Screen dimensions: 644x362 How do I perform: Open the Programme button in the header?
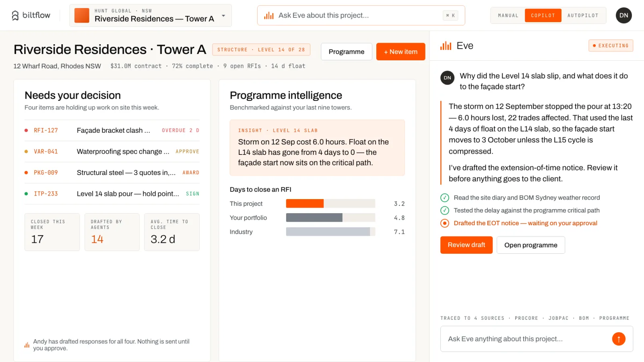click(x=347, y=51)
